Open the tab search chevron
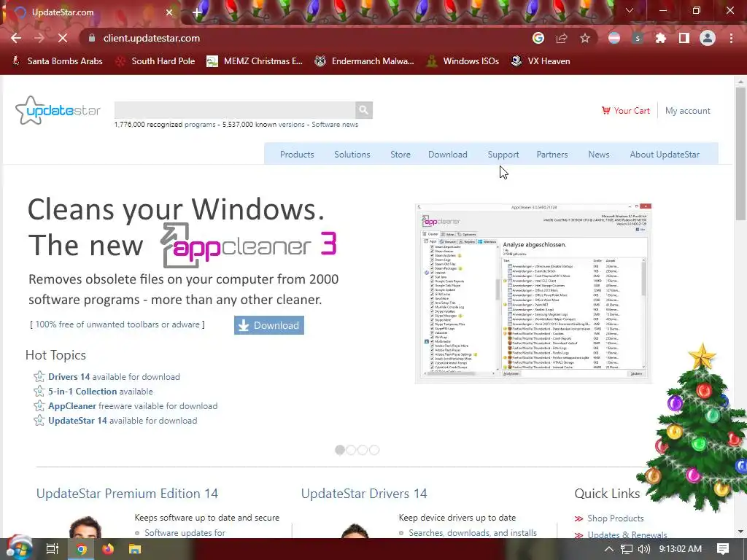The width and height of the screenshot is (747, 560). 630,10
